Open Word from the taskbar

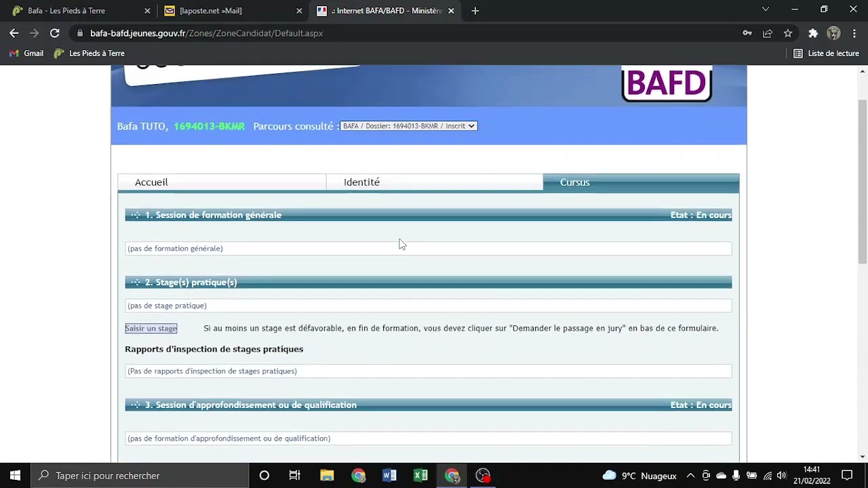[x=389, y=475]
